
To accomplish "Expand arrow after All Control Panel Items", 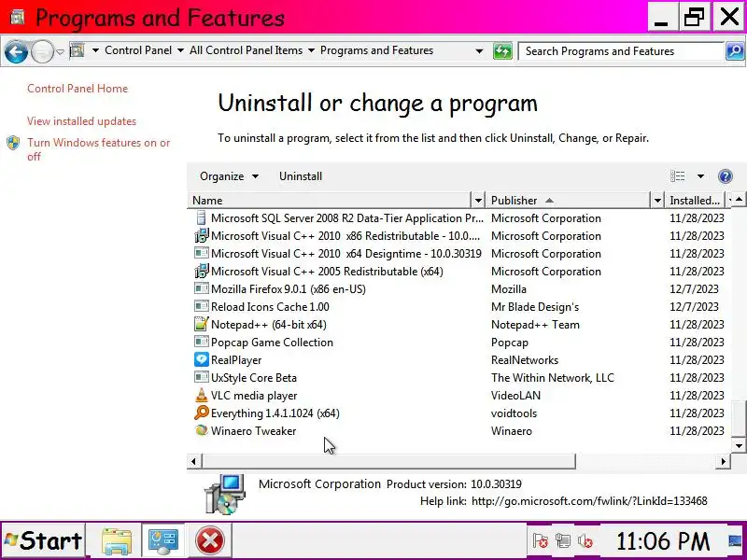I will (x=311, y=50).
